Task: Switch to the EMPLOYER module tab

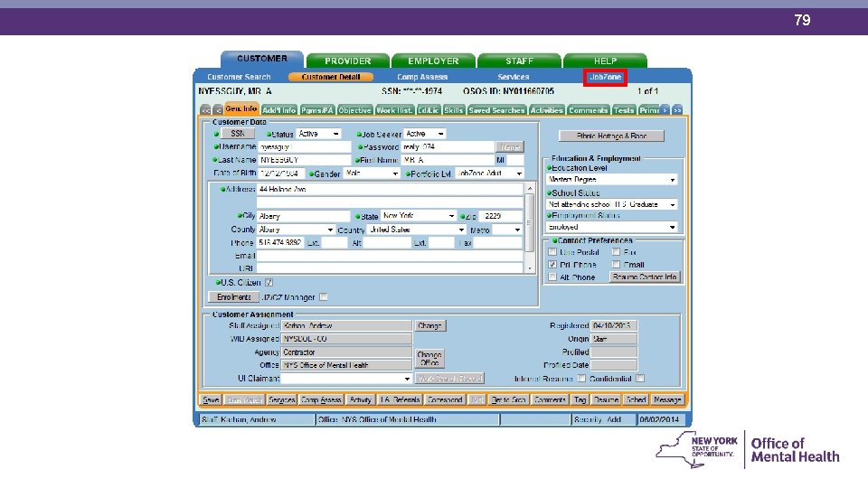Action: point(433,61)
